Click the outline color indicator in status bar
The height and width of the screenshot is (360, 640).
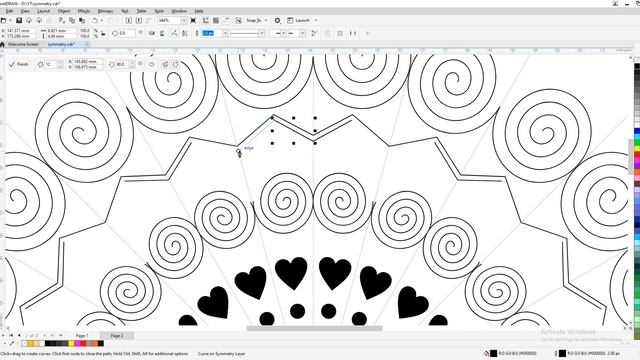[562, 353]
